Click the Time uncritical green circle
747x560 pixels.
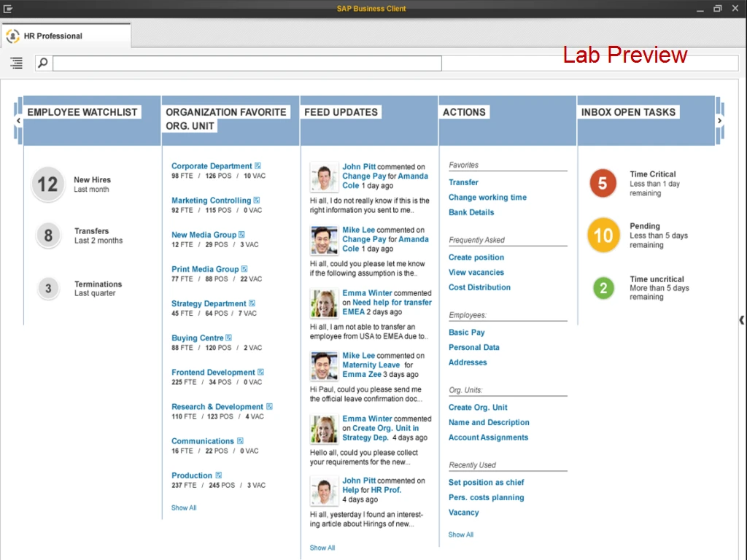click(603, 288)
